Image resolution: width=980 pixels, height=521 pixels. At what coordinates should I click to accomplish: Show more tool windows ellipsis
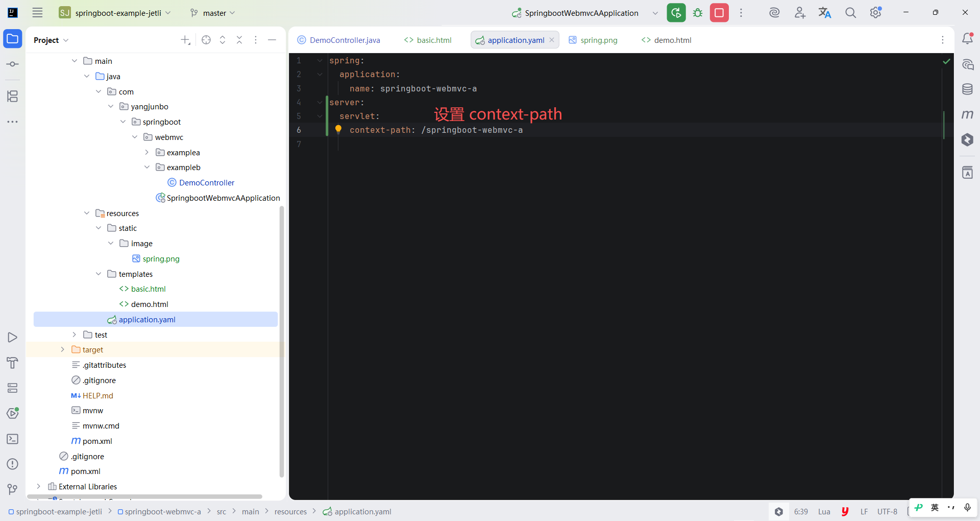[x=13, y=122]
